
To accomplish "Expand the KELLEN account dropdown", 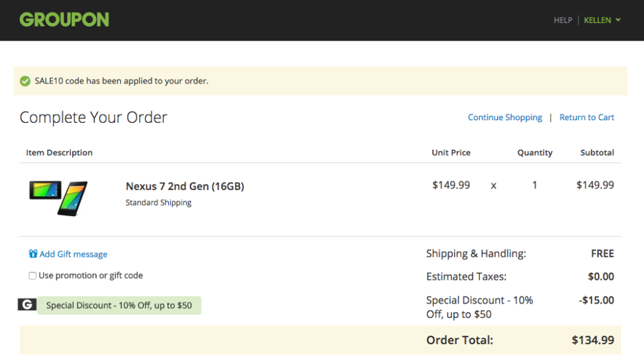I will tap(602, 20).
